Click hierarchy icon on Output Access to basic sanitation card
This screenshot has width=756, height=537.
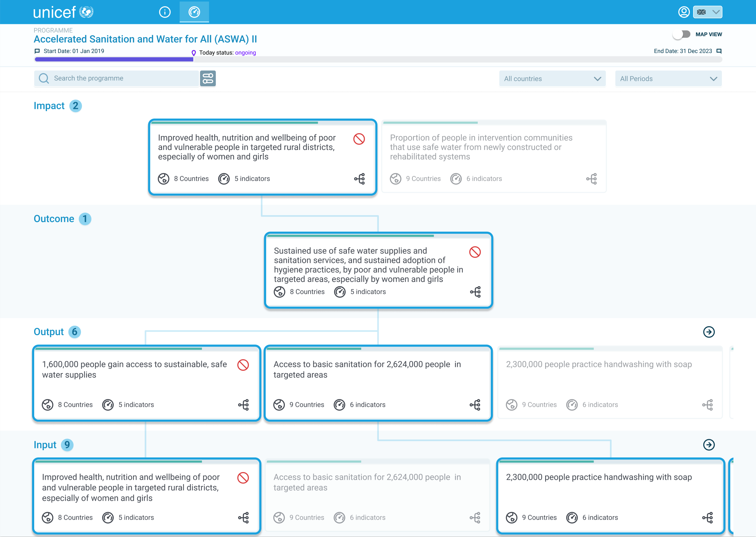click(x=475, y=405)
